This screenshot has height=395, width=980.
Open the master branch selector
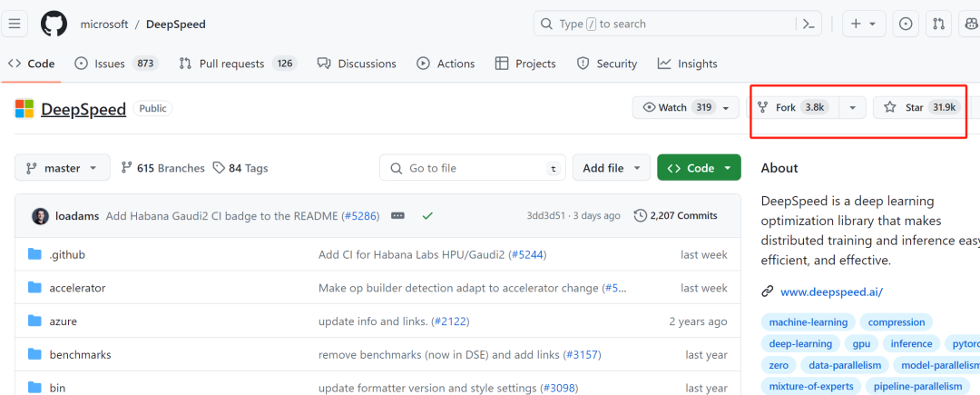[62, 168]
